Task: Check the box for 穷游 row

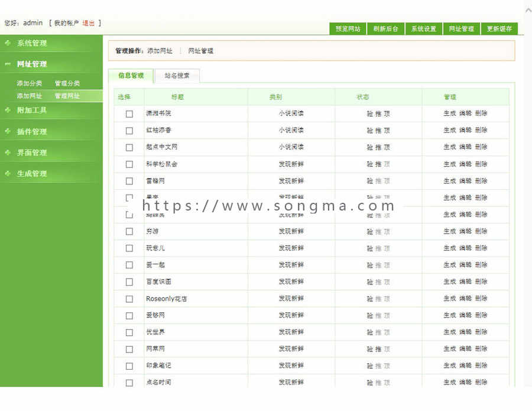Action: pyautogui.click(x=129, y=231)
